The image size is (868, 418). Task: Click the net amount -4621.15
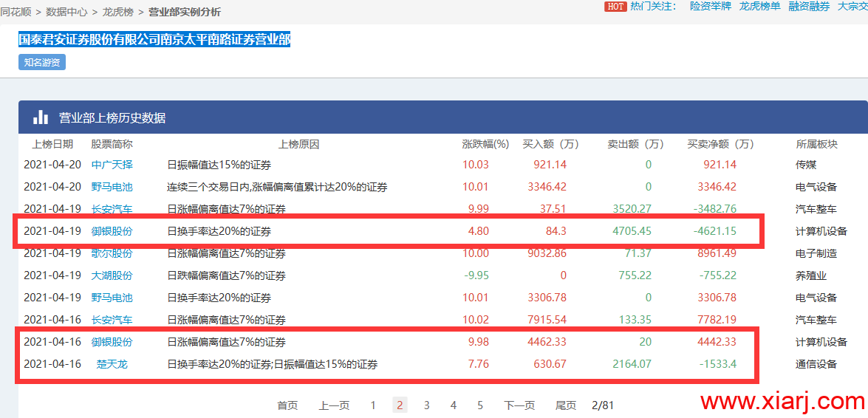tap(714, 231)
